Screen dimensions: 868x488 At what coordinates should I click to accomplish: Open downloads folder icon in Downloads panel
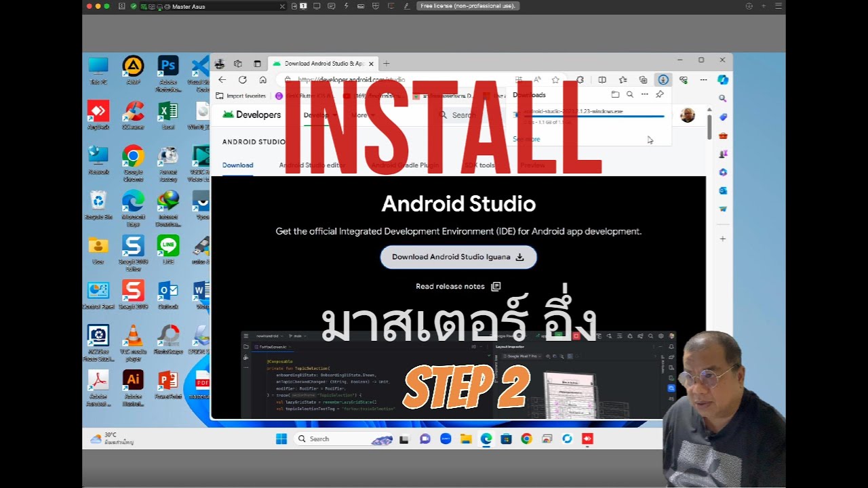[x=615, y=95]
